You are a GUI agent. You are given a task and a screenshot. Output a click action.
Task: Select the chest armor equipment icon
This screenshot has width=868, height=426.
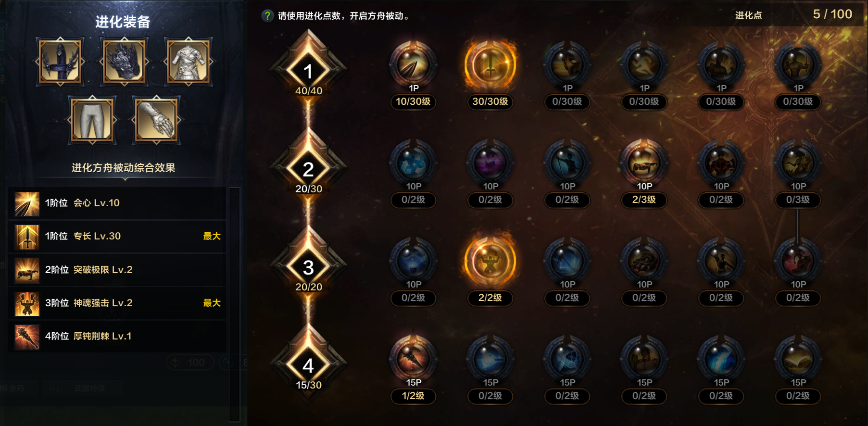click(188, 62)
